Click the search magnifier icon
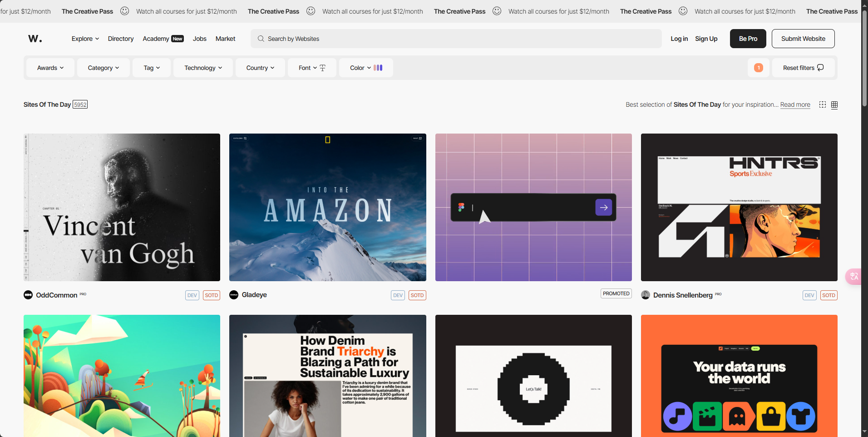 (x=261, y=39)
